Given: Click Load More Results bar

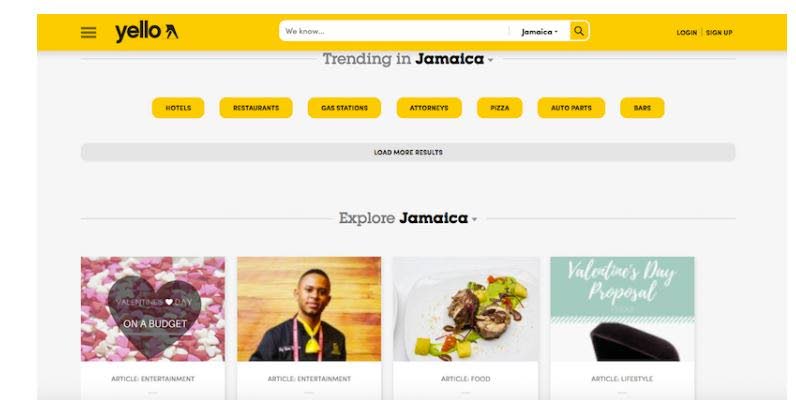Looking at the screenshot, I should 408,152.
